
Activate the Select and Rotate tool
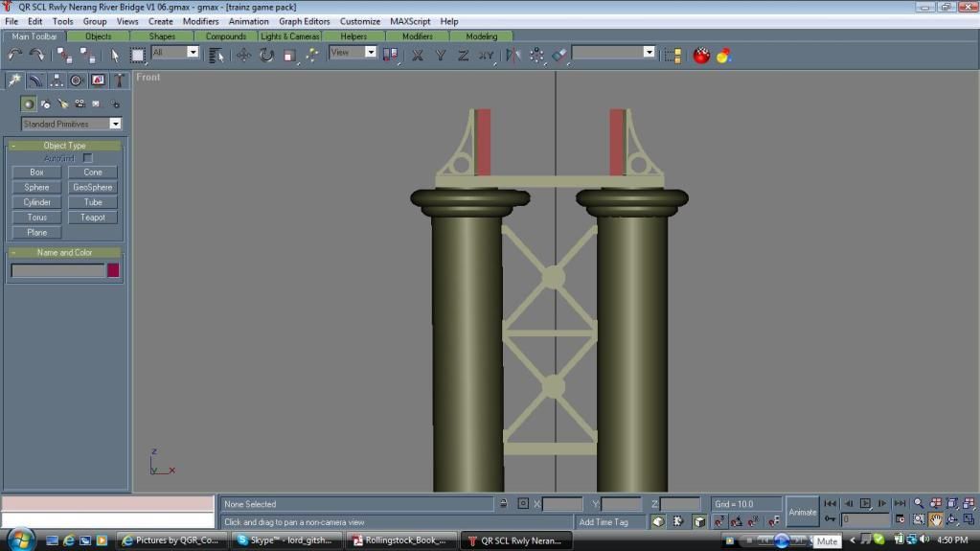click(x=267, y=55)
